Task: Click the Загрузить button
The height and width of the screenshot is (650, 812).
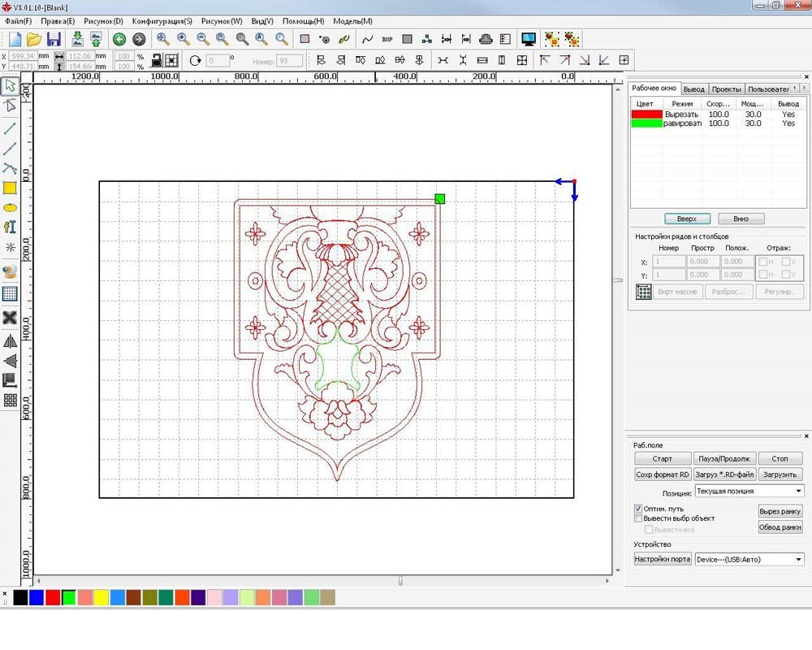Action: 780,474
